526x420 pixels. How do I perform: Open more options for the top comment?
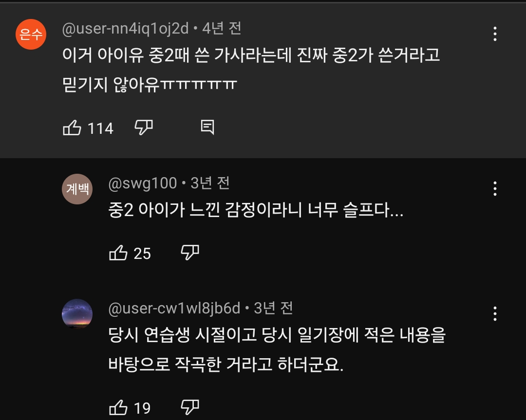[x=495, y=34]
